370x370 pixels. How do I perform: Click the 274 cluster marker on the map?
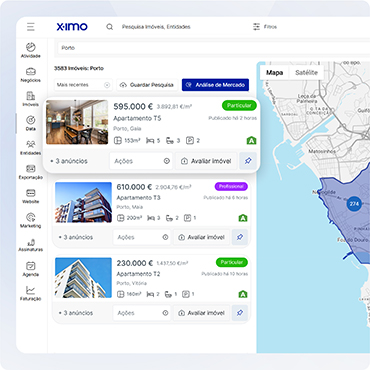(354, 204)
